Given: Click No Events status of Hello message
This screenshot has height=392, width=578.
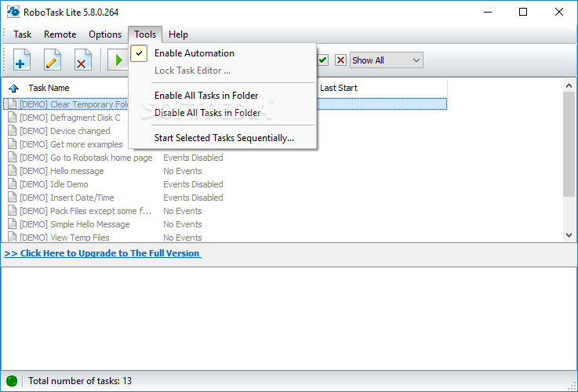Looking at the screenshot, I should coord(183,171).
